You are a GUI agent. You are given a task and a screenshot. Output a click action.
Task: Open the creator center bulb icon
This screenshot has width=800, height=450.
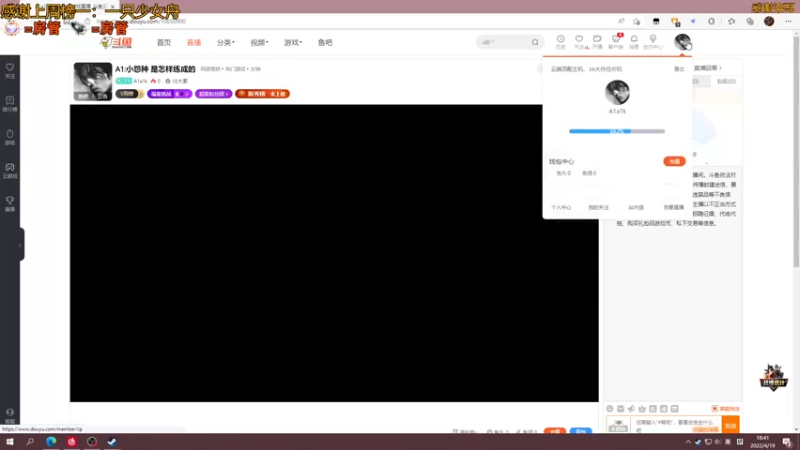[x=653, y=42]
